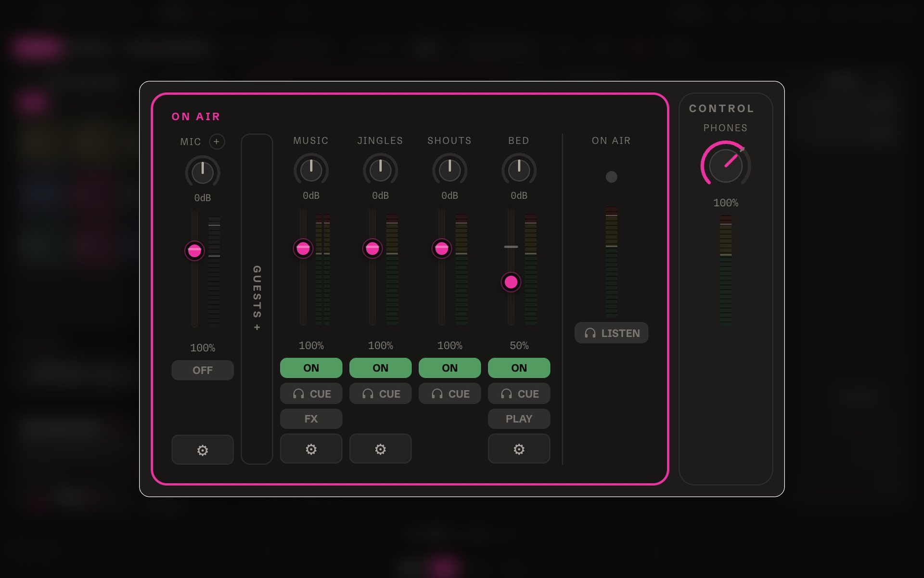Click PLAY on the BED channel
Viewport: 924px width, 578px height.
point(519,419)
